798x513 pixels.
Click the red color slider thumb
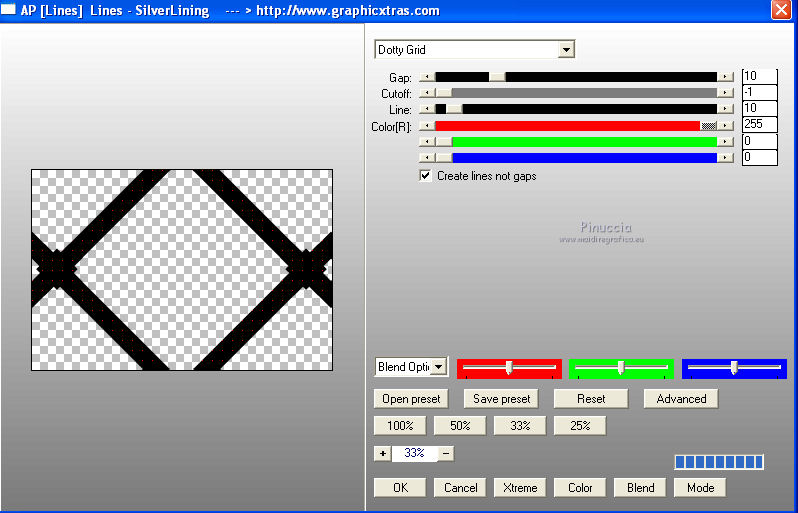pyautogui.click(x=708, y=126)
